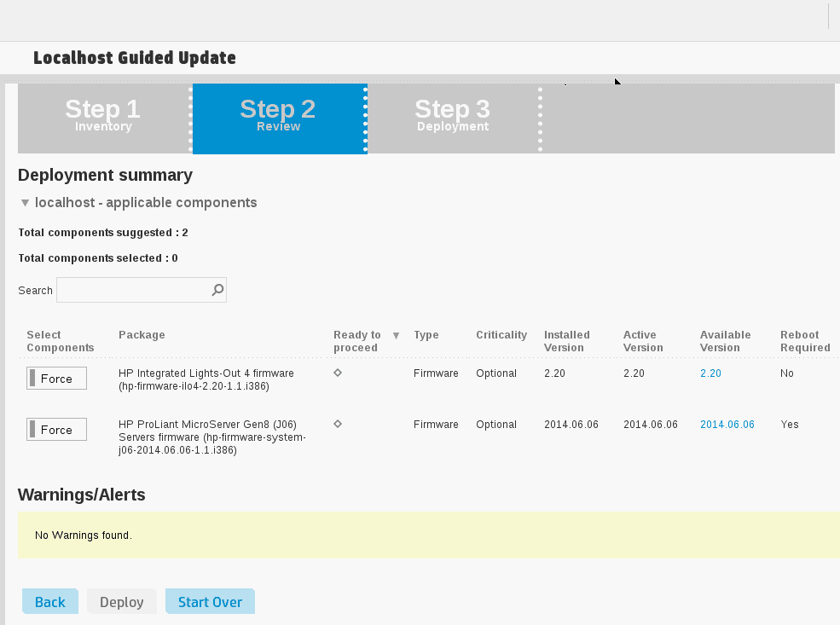Open Step 3 Deployment tab
Viewport: 840px width, 625px height.
[x=453, y=118]
